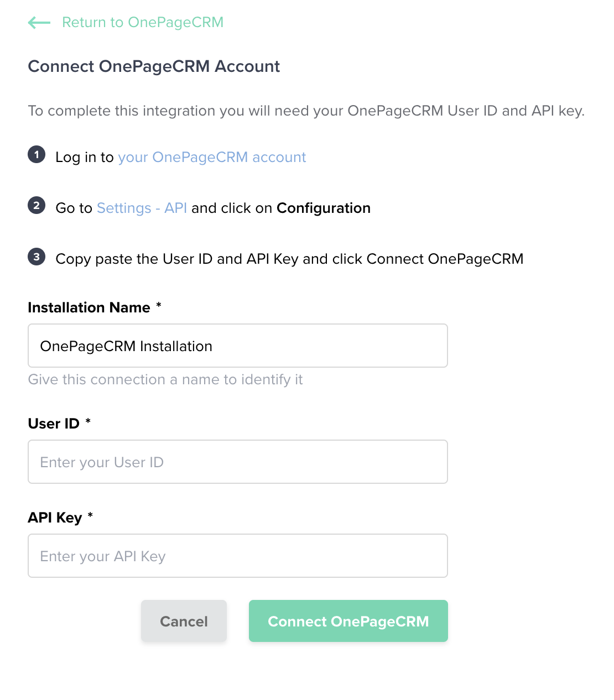
Task: Click the step 2 numbered badge
Action: coord(36,206)
